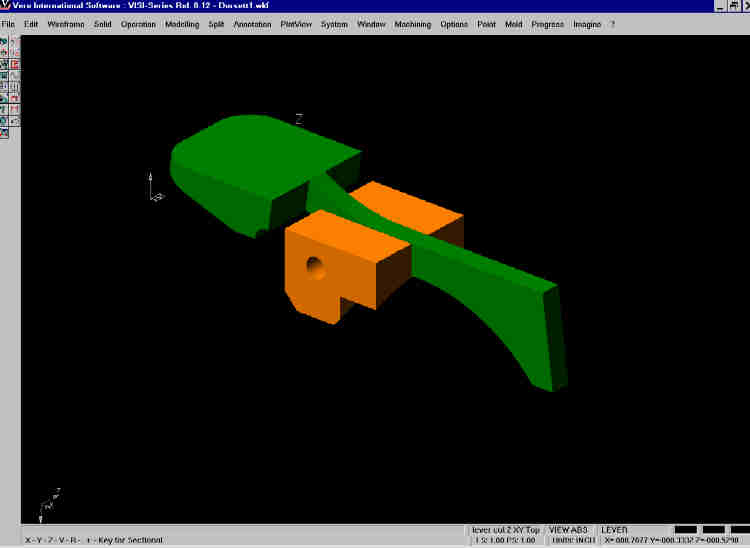Click the 'Units: INCH' status field
The width and height of the screenshot is (750, 548).
[574, 540]
